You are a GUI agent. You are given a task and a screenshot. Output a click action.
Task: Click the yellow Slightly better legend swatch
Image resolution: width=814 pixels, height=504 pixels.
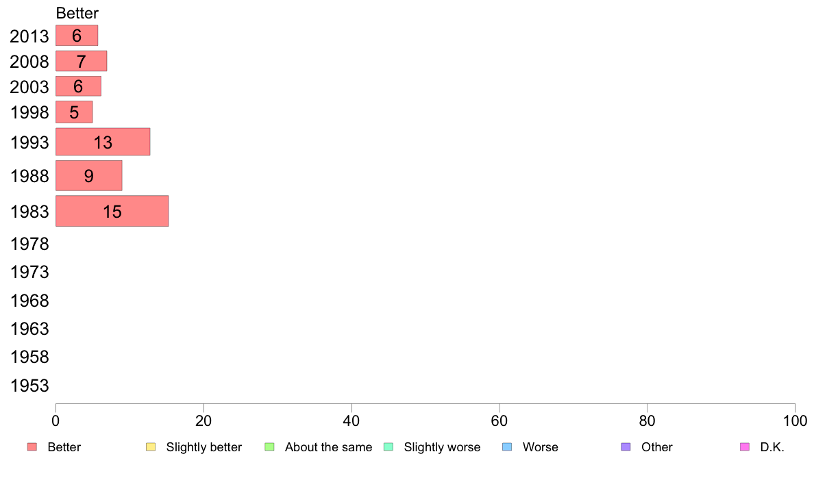[151, 447]
